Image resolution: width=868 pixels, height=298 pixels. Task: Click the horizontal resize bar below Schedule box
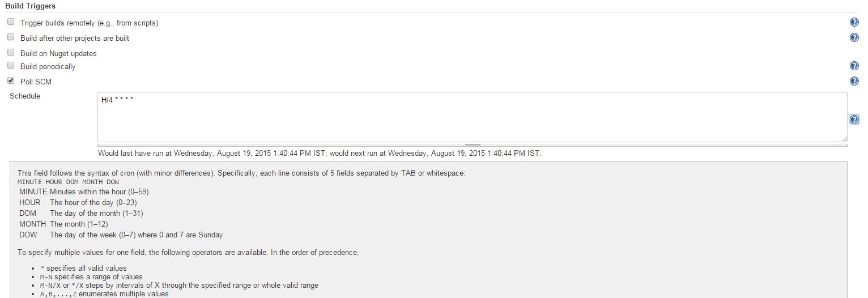473,145
